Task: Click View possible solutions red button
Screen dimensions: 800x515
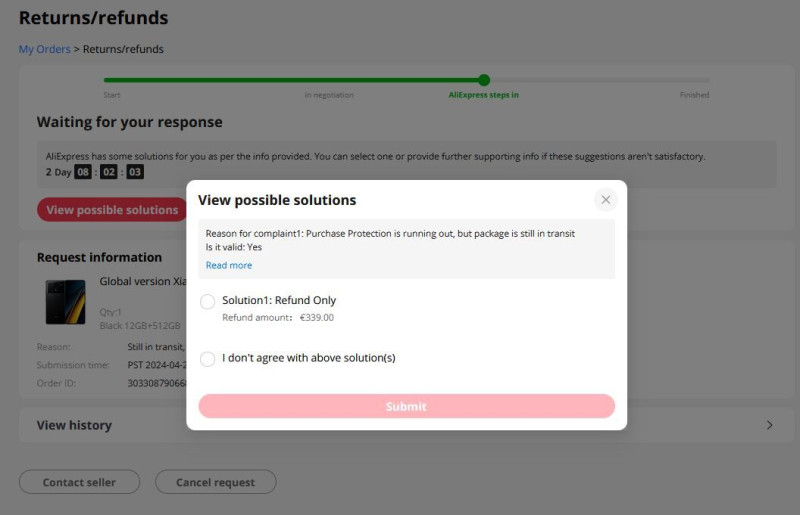Action: pos(112,210)
